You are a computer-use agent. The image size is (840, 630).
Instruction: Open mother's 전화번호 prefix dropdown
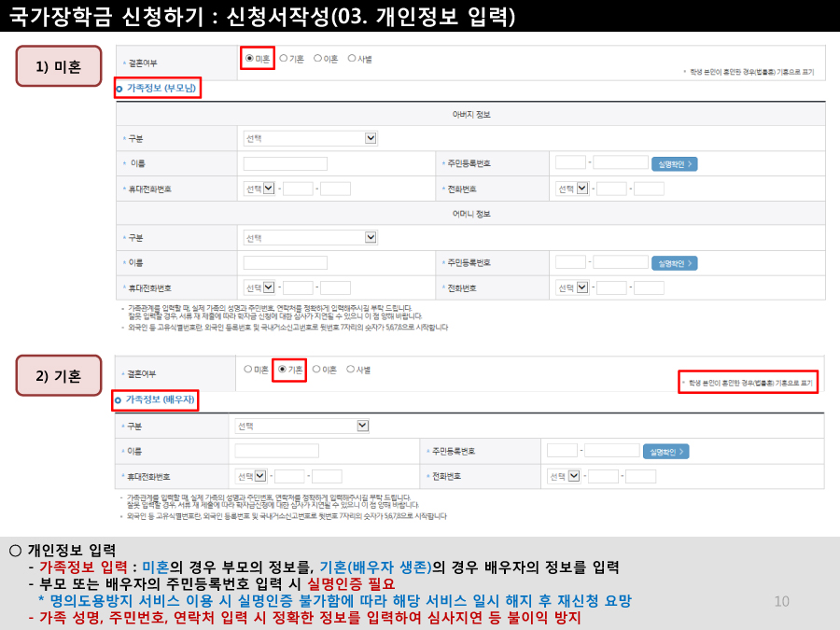click(x=572, y=287)
